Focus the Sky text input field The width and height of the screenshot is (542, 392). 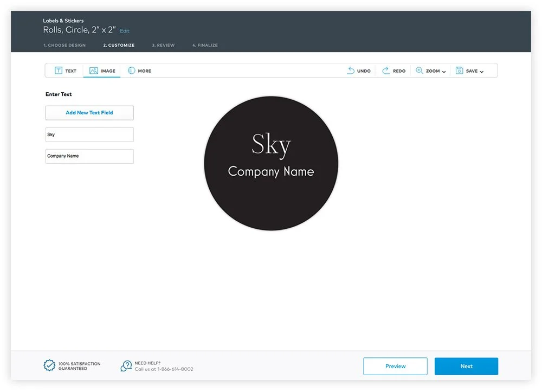[89, 134]
